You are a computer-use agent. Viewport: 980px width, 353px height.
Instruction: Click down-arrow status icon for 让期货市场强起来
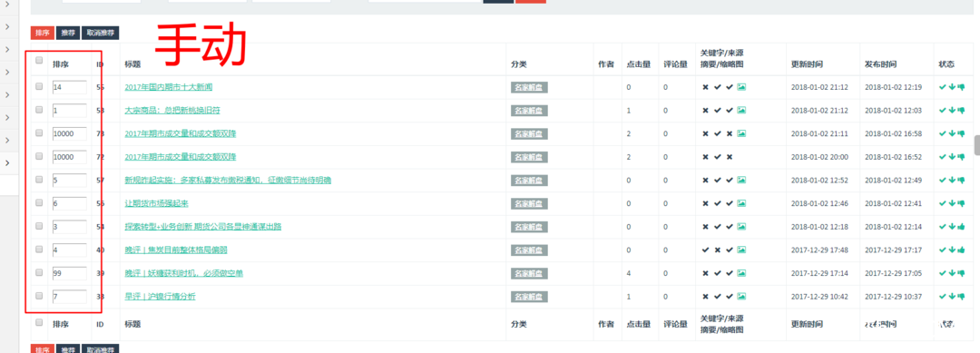pyautogui.click(x=952, y=203)
